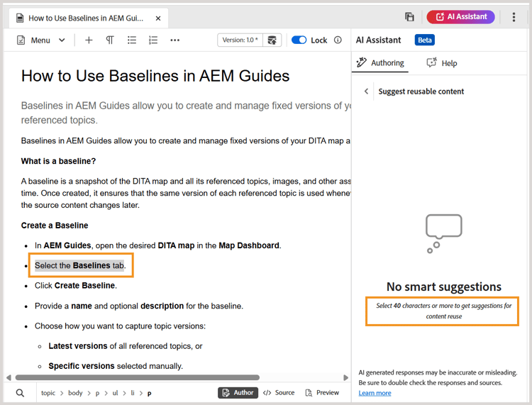Viewport: 532px width, 405px height.
Task: Insert a numbered list
Action: [x=153, y=40]
